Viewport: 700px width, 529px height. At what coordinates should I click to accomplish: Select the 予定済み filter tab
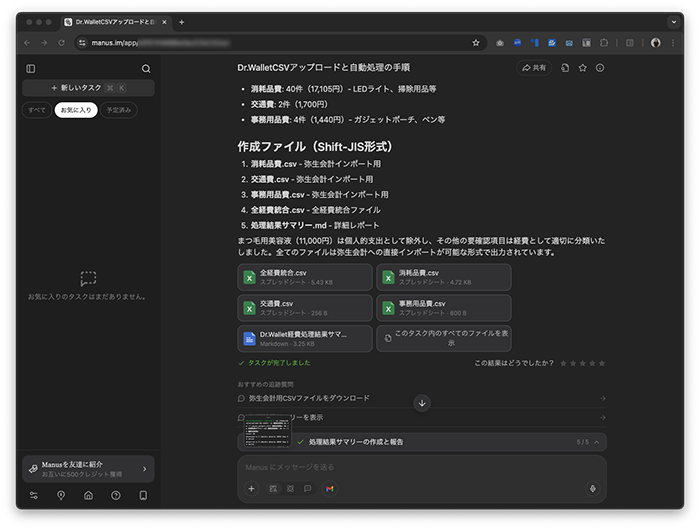click(x=119, y=110)
